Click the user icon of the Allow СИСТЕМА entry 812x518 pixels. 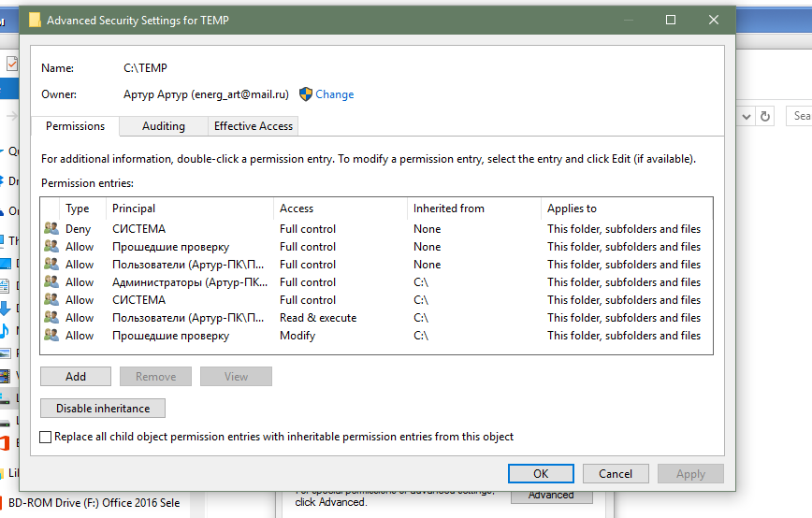coord(51,300)
